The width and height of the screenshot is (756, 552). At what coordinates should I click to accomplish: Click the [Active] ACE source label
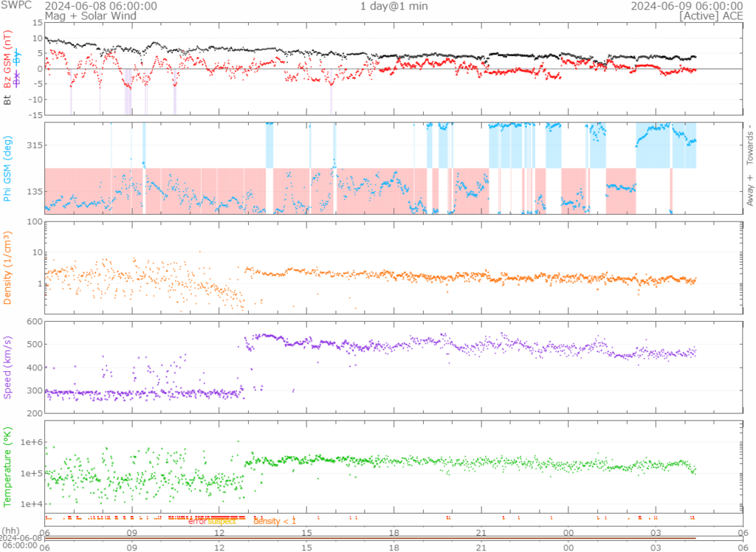711,16
